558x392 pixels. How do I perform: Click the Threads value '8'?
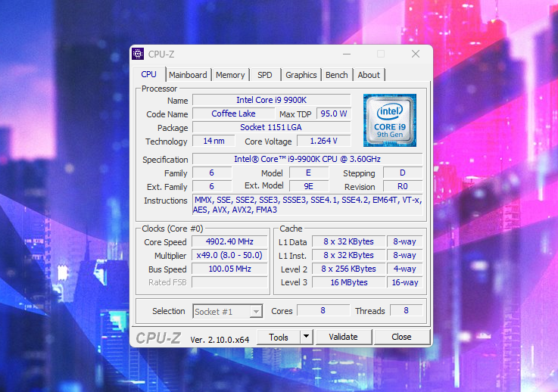407,310
